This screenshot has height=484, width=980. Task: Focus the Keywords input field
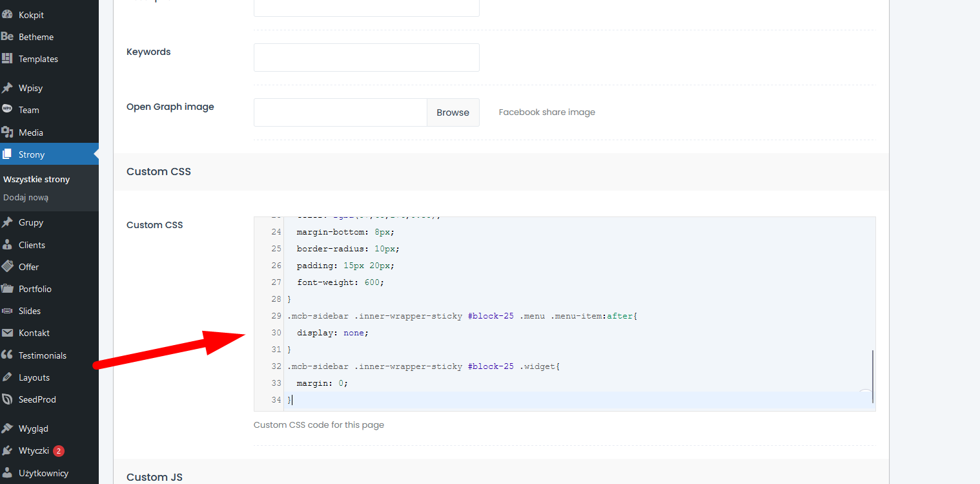click(367, 58)
